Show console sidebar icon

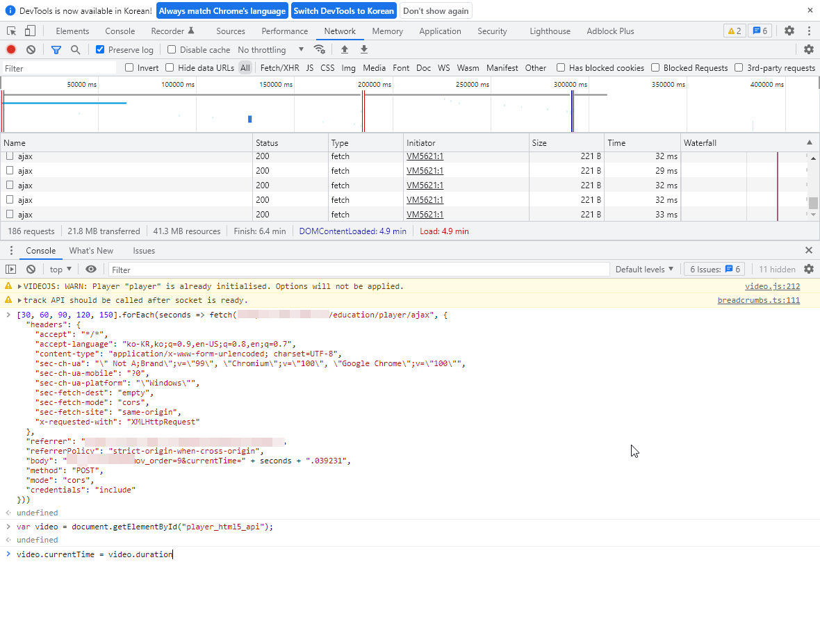coord(11,270)
